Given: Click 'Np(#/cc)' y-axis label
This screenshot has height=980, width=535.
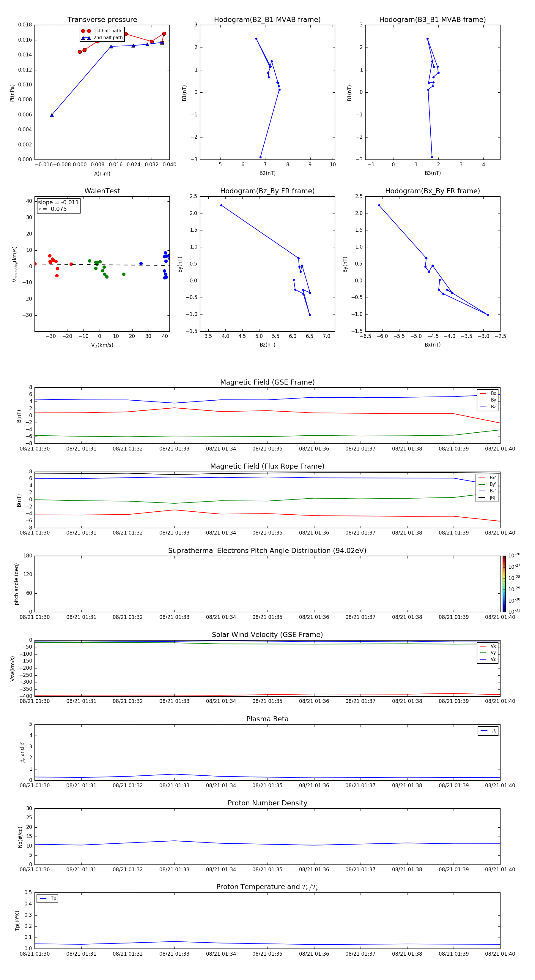Looking at the screenshot, I should (20, 837).
